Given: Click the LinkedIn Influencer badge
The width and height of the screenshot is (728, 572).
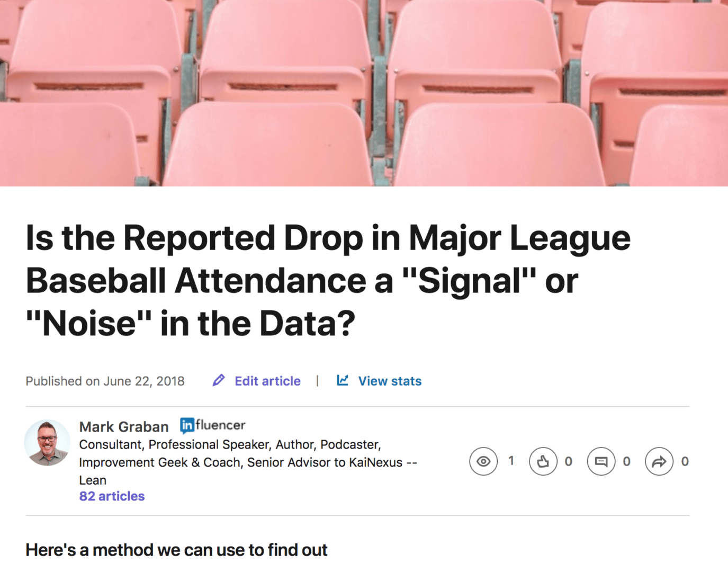Looking at the screenshot, I should pyautogui.click(x=212, y=425).
